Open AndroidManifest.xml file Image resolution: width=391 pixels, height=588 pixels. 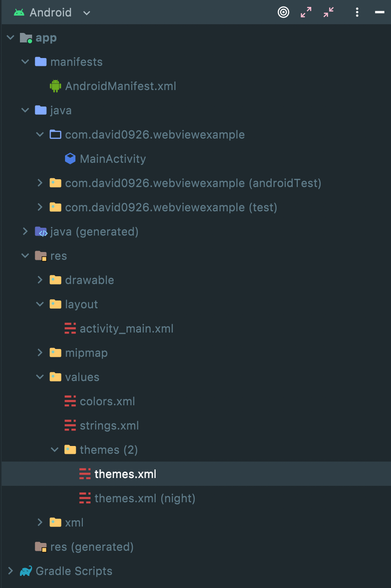click(121, 86)
